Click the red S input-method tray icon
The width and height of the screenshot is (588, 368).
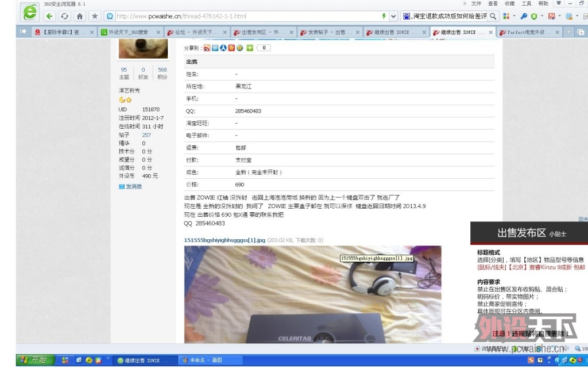pyautogui.click(x=531, y=360)
